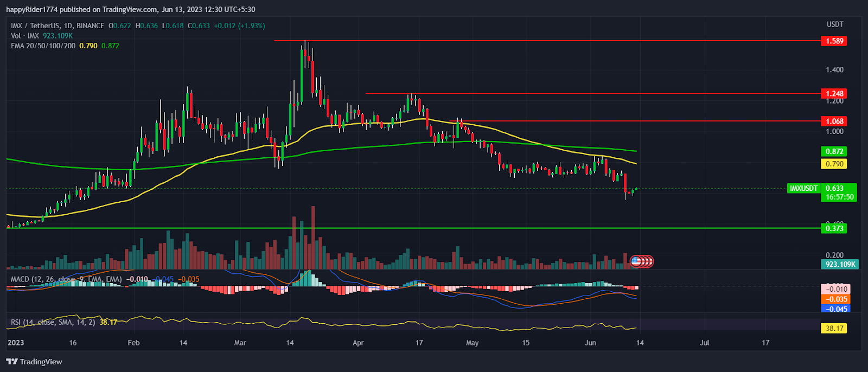Open the US flag economic event markers
Viewport: 868px width, 372px height.
click(x=642, y=261)
